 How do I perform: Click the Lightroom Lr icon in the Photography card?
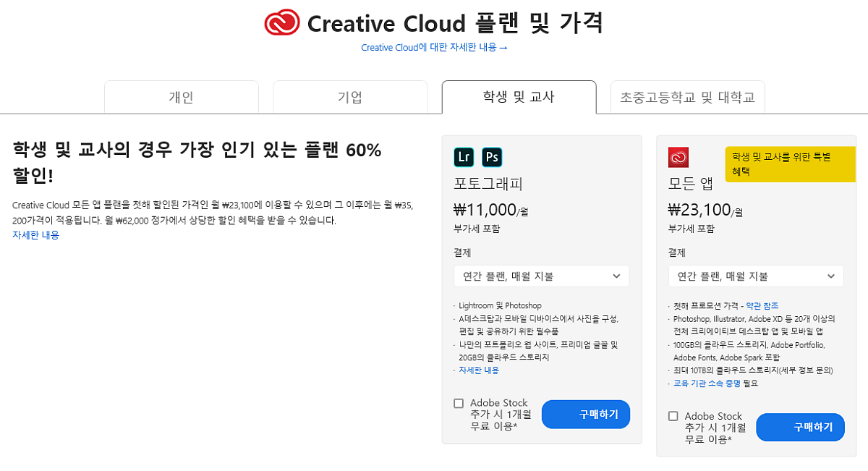click(x=464, y=157)
